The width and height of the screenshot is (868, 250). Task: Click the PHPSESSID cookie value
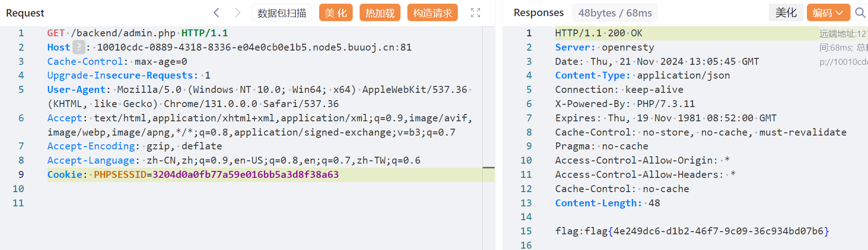(x=245, y=175)
